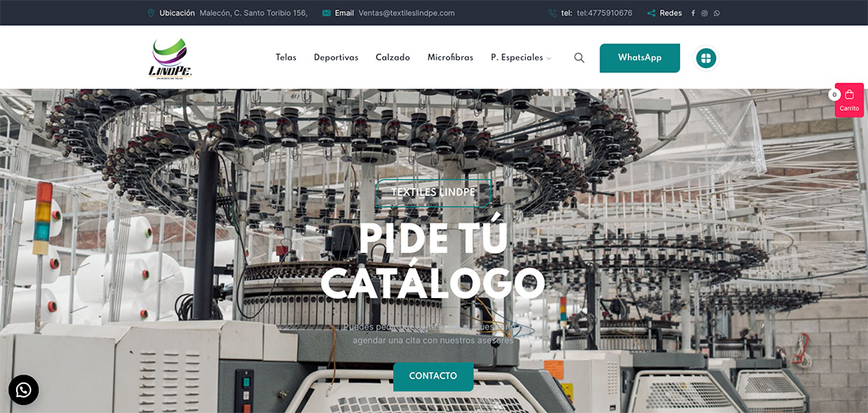Open the Telas menu item
This screenshot has height=413, width=868.
[x=285, y=58]
